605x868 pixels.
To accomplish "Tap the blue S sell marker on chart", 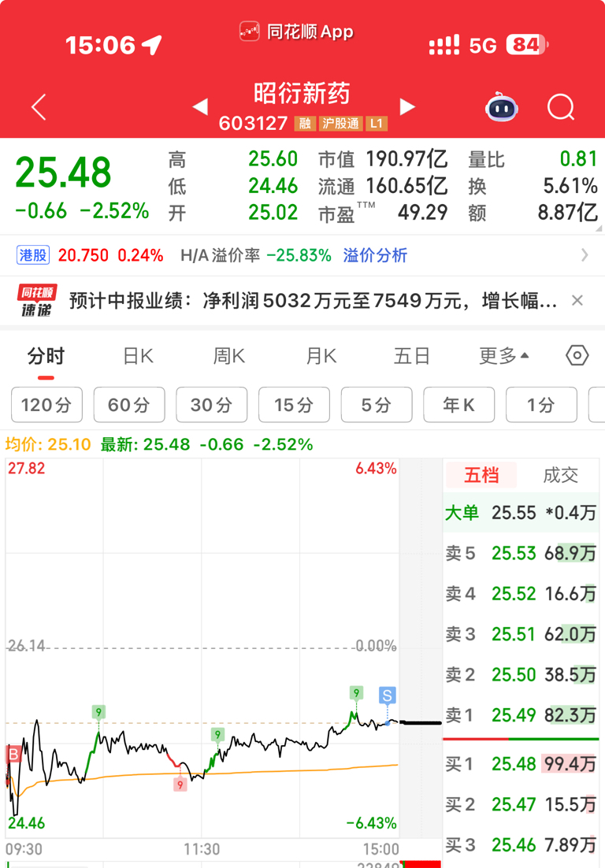I will point(387,696).
